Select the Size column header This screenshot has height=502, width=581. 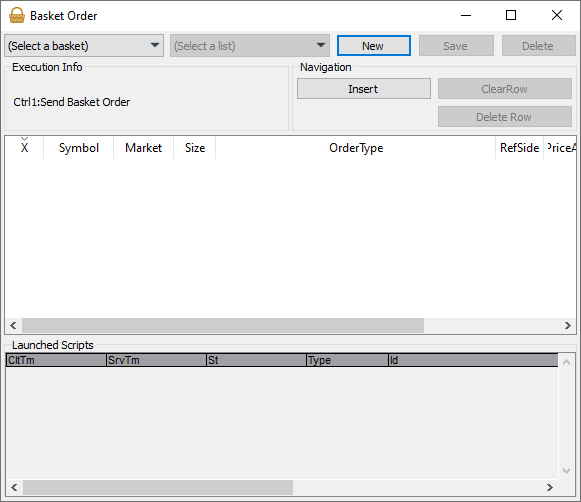(x=195, y=148)
